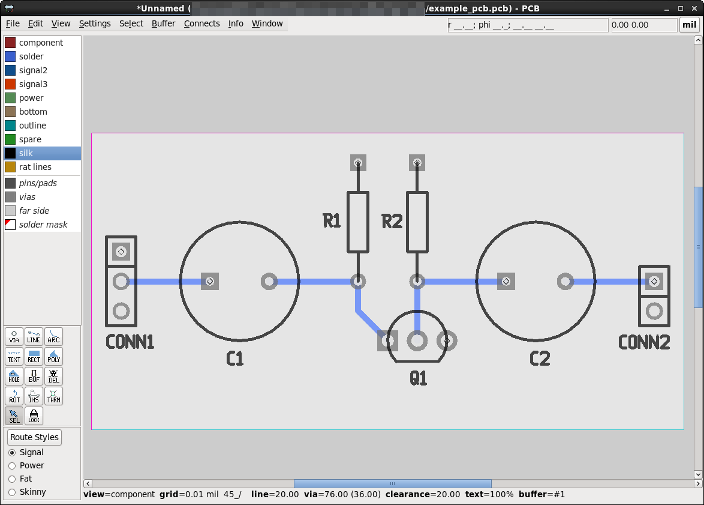The image size is (704, 505).
Task: Open the Buffer menu
Action: (163, 24)
